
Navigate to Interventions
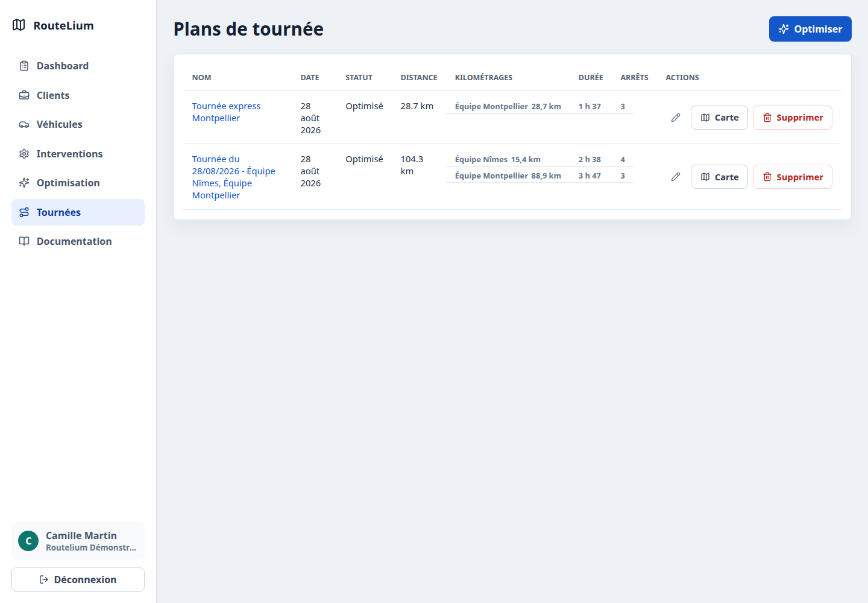[x=78, y=154]
